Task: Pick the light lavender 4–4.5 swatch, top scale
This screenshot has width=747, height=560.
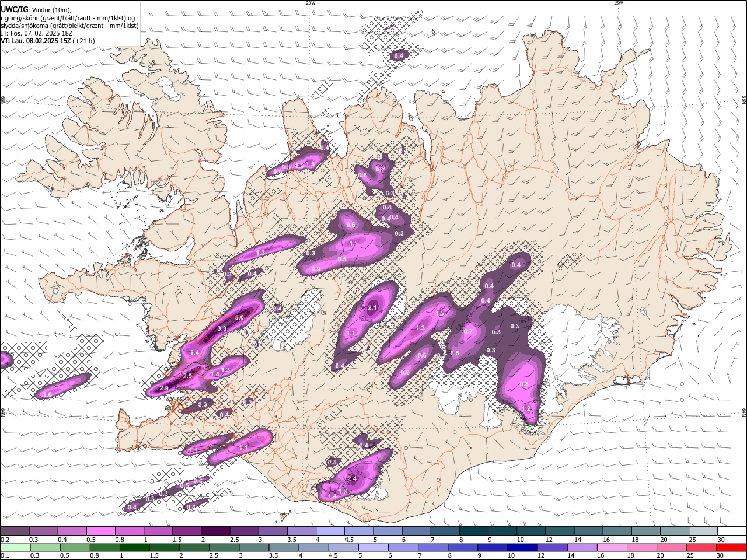Action: point(330,531)
